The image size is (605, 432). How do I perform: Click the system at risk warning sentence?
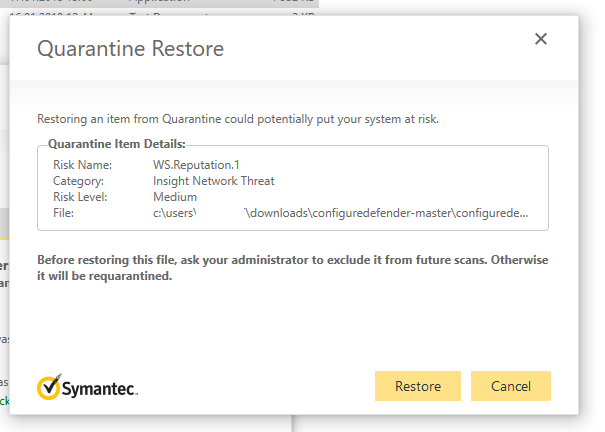238,119
